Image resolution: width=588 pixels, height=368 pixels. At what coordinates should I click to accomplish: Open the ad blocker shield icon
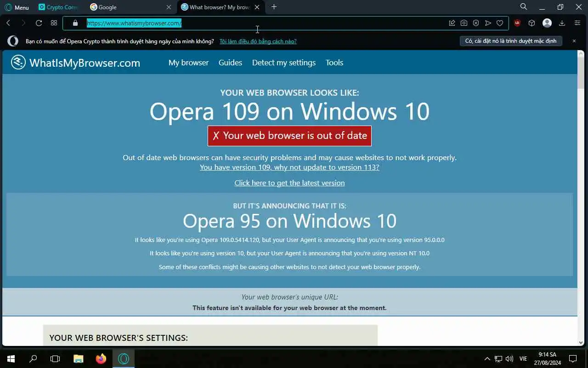tap(476, 23)
